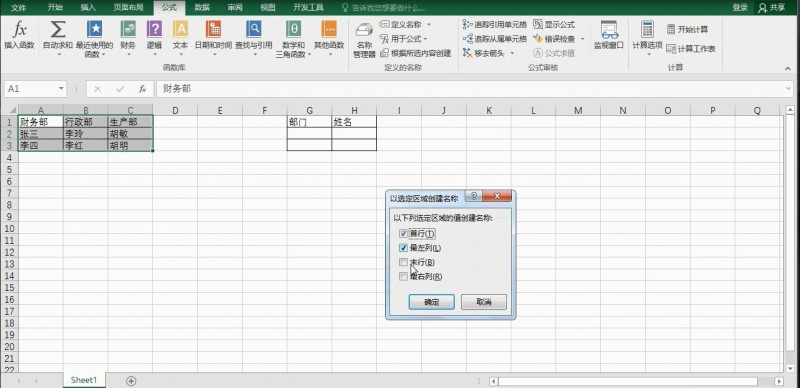
Task: Click 根据所选内容创建
Action: [x=416, y=53]
